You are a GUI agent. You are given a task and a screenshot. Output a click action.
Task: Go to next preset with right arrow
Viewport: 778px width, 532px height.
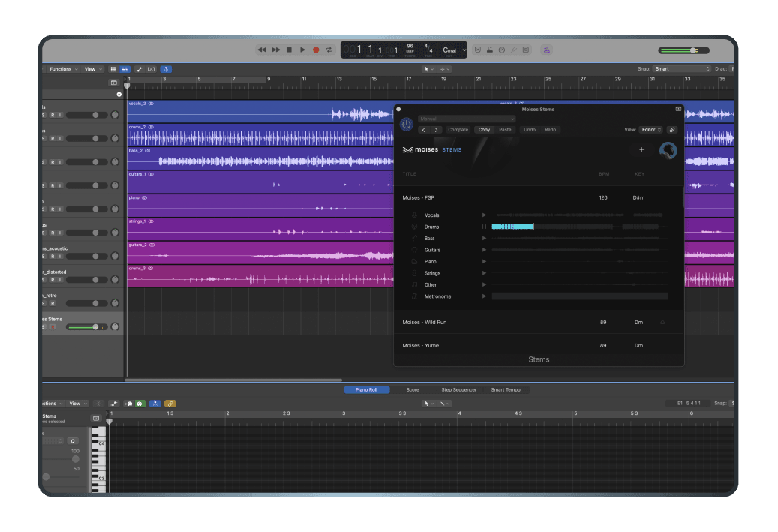click(x=436, y=130)
